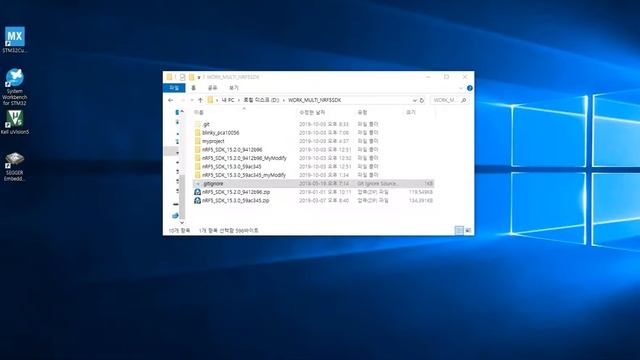Click quick access new folder icon
The width and height of the screenshot is (640, 360).
[x=191, y=77]
